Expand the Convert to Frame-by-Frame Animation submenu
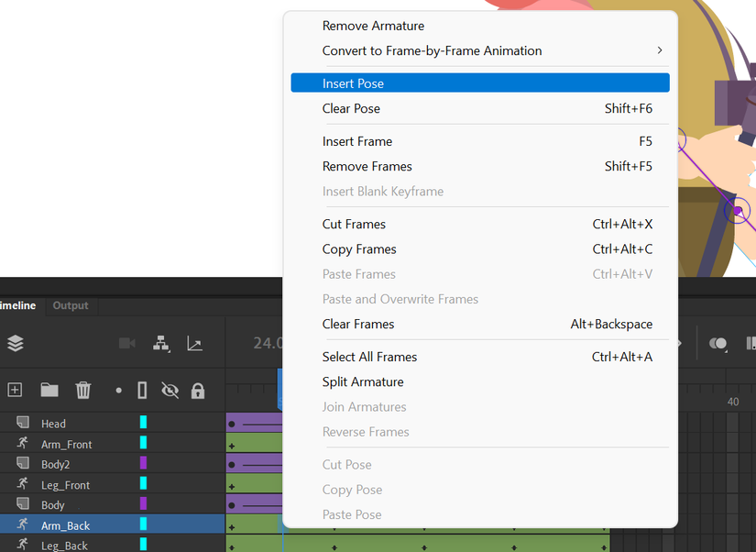The image size is (756, 552). pos(659,51)
